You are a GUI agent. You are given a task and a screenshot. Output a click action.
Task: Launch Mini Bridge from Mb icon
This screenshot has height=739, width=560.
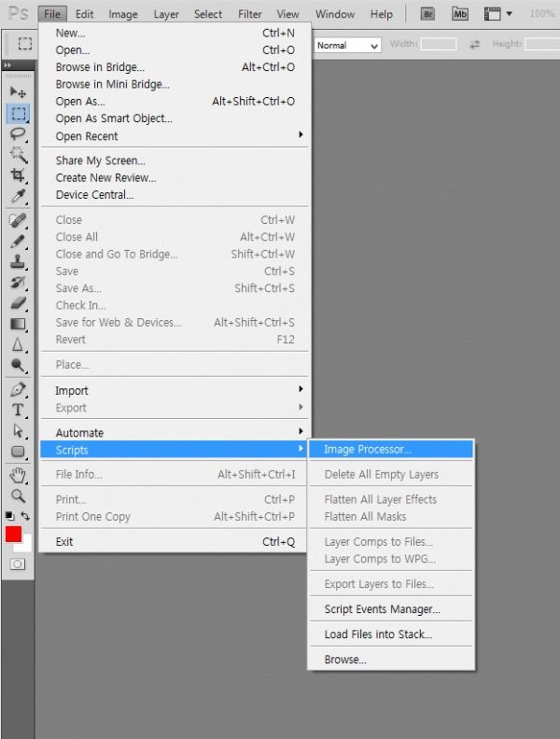pyautogui.click(x=459, y=14)
